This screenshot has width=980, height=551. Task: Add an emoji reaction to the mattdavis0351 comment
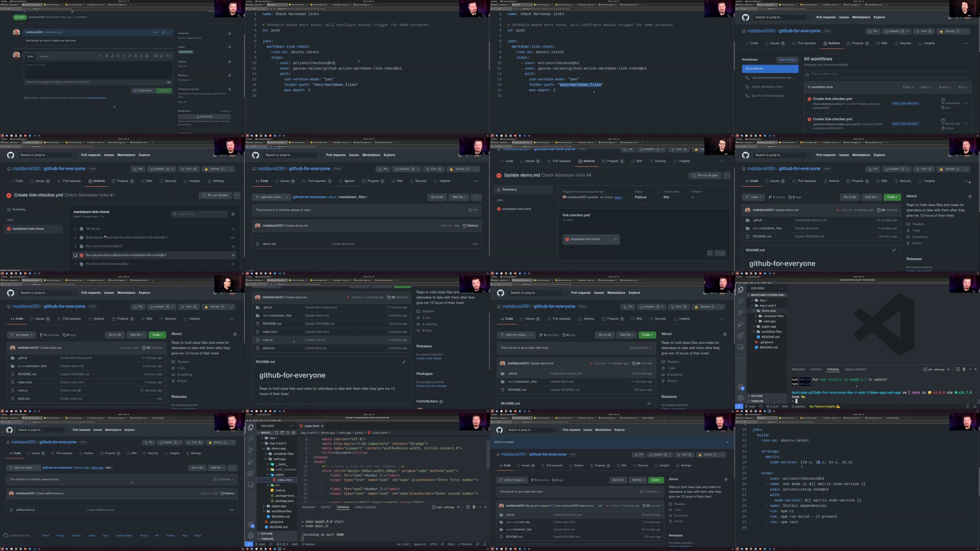click(x=163, y=32)
